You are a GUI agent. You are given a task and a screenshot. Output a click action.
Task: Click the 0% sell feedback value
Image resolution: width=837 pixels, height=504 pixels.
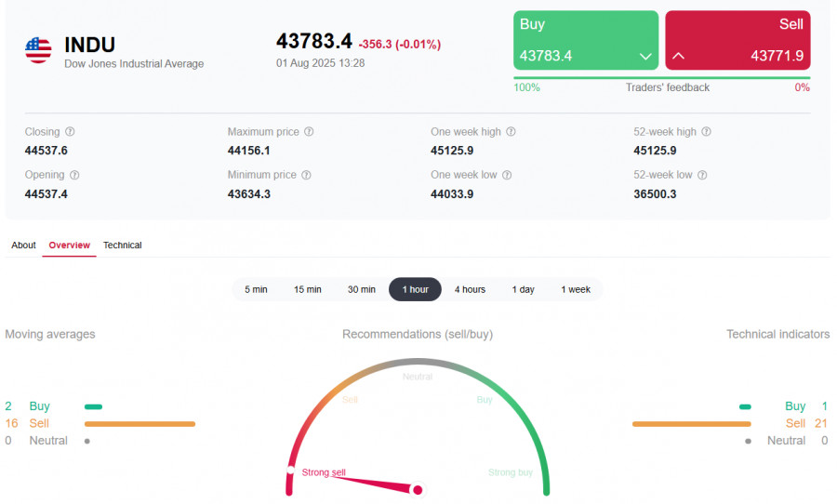click(x=803, y=87)
